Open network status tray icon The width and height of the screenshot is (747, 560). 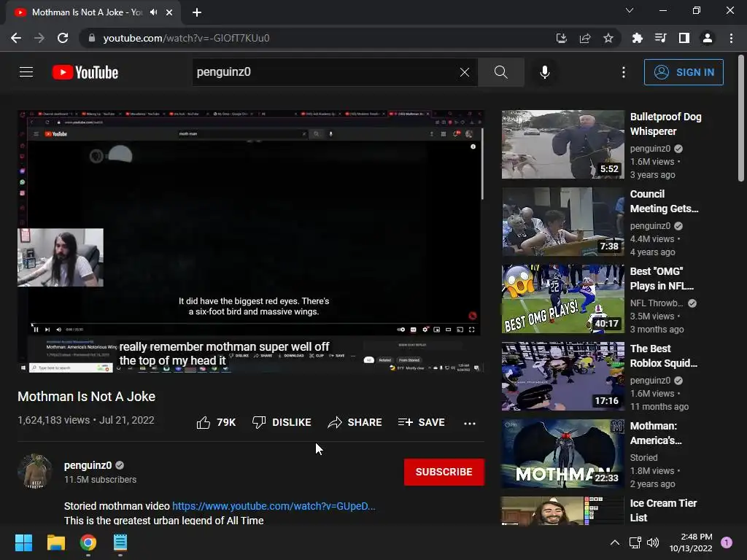tap(635, 542)
